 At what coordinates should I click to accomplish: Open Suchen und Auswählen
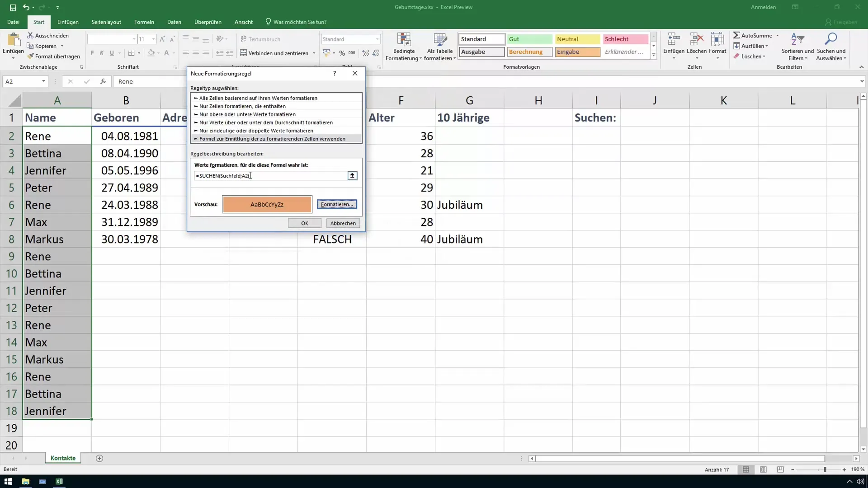[x=831, y=47]
